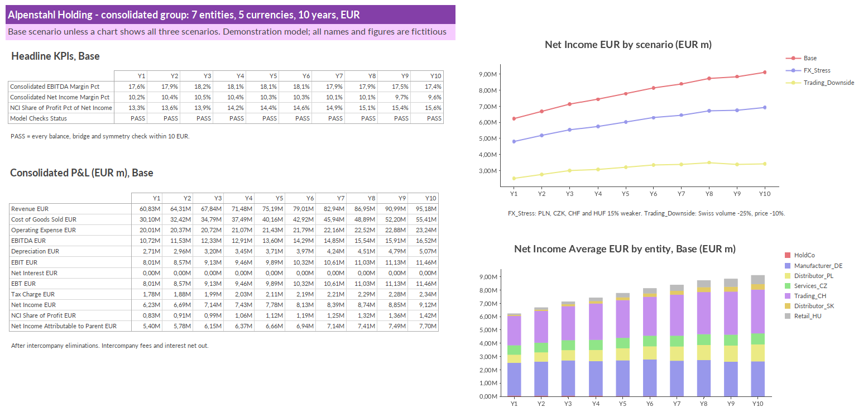
Task: Click the 'Depreciation EUR' row label
Action: point(70,251)
